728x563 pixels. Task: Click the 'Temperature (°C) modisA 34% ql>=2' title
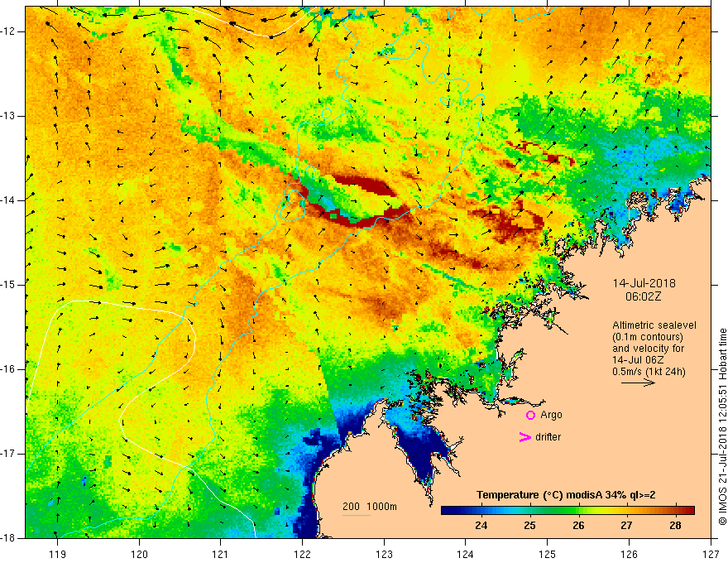coord(566,495)
